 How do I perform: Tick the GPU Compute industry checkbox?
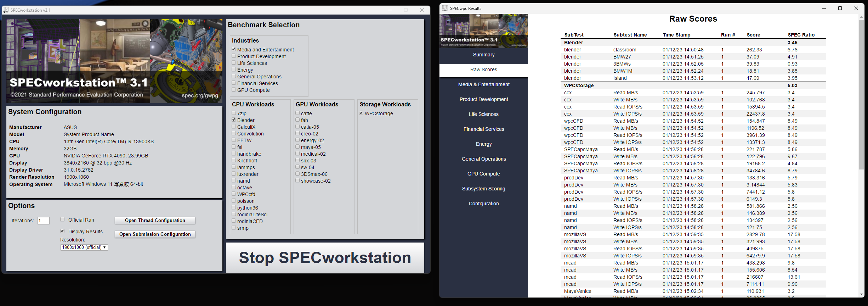(234, 90)
